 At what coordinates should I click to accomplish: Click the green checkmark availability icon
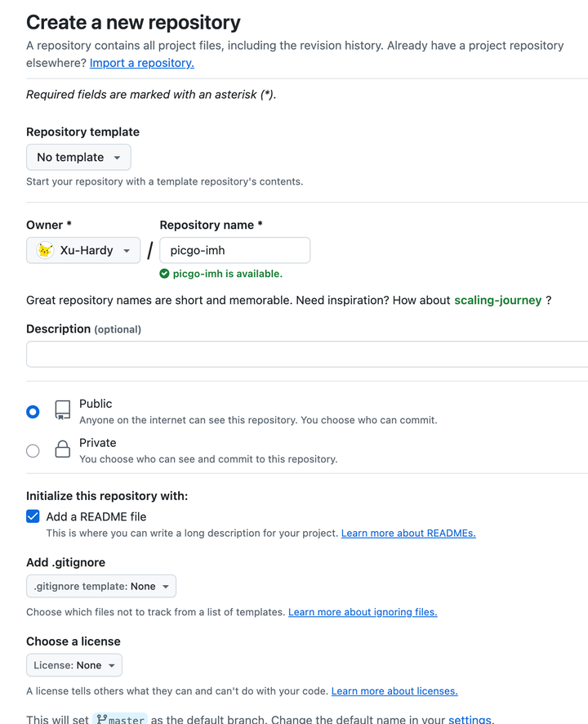[x=166, y=275]
